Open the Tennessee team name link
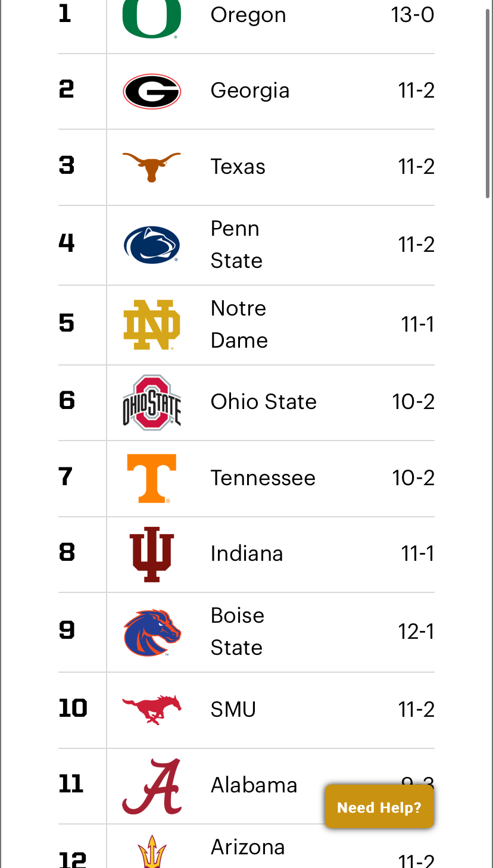Viewport: 493px width, 868px height. (x=263, y=478)
